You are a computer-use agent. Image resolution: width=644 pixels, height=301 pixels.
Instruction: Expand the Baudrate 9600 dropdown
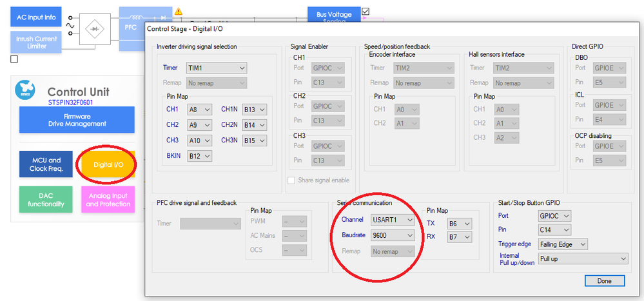(x=393, y=235)
